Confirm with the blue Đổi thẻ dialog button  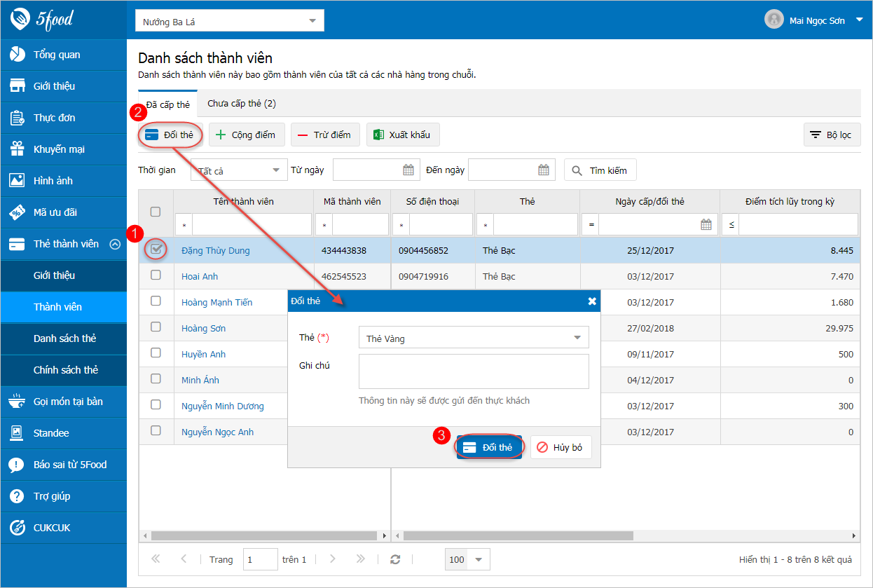pos(489,447)
